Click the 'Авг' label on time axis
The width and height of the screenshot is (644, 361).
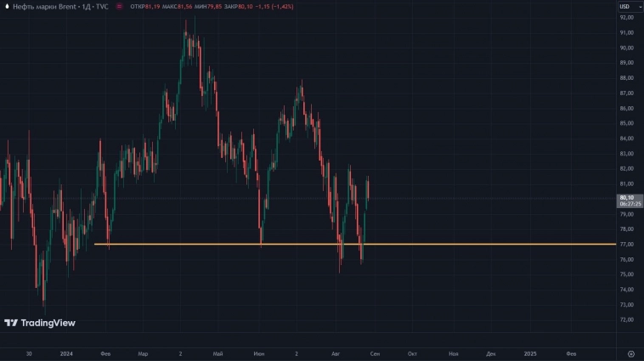[336, 353]
